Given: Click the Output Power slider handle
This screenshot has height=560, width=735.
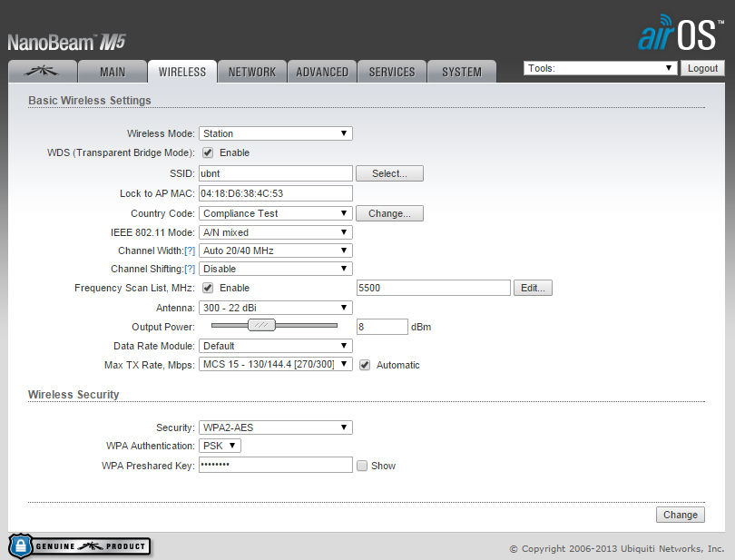Looking at the screenshot, I should [x=261, y=326].
